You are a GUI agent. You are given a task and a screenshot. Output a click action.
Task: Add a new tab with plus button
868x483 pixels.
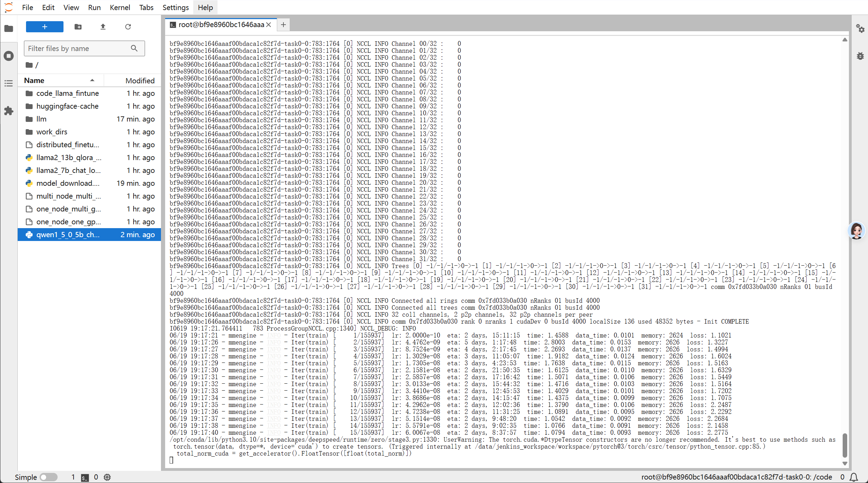pos(283,25)
